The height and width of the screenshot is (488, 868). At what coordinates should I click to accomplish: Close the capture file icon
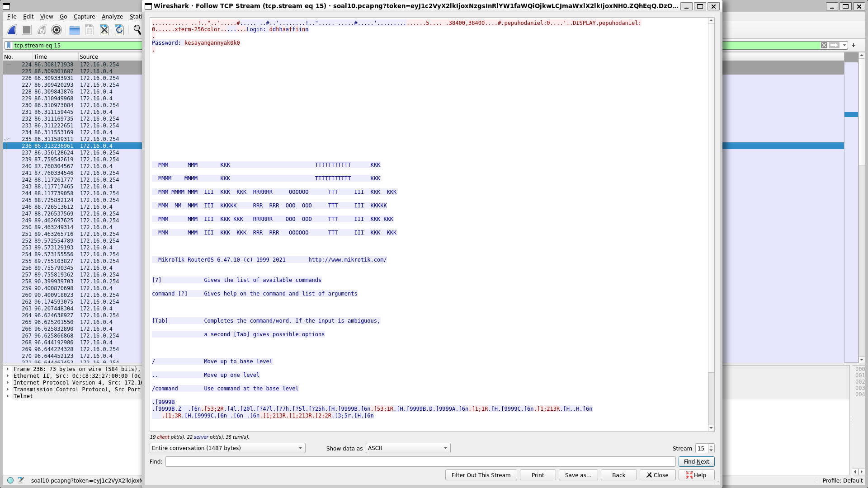click(x=104, y=30)
